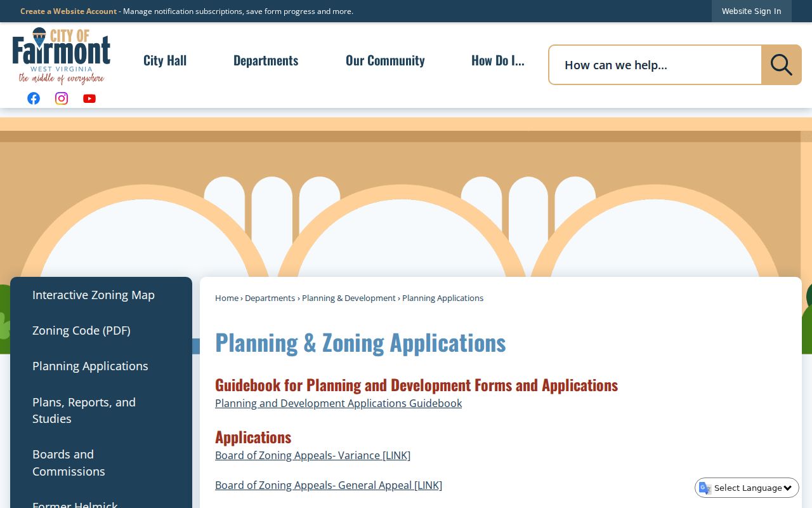This screenshot has width=812, height=508.
Task: Open Planning and Development Applications Guidebook link
Action: tap(338, 403)
